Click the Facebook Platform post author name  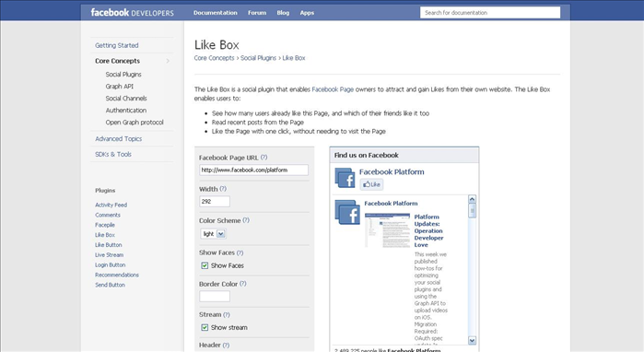click(391, 204)
